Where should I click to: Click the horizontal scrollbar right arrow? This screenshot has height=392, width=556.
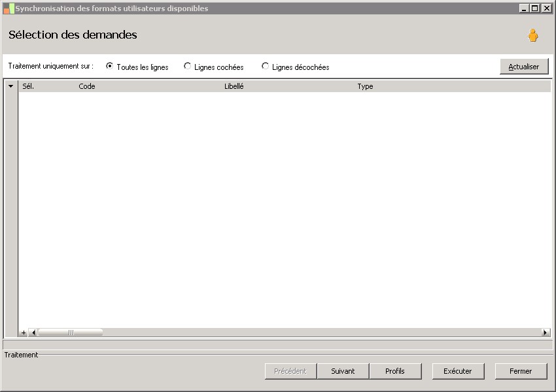pos(546,333)
